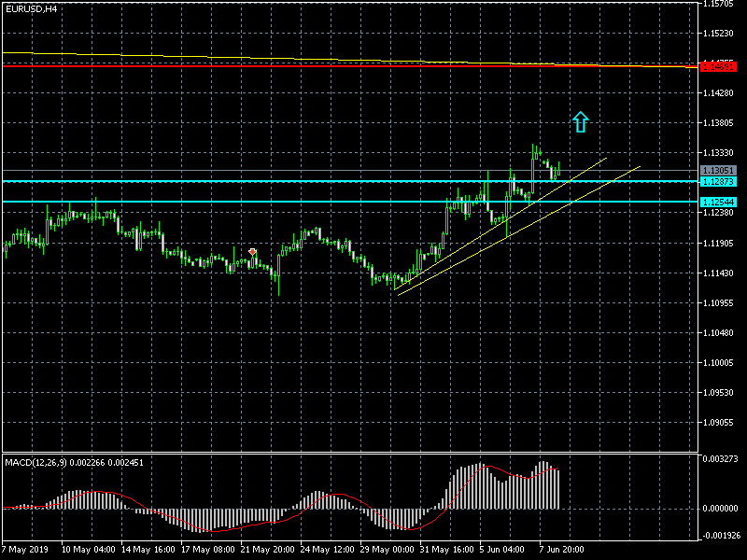The width and height of the screenshot is (747, 560).
Task: Click the 1.10480 price scale value
Action: pos(720,333)
